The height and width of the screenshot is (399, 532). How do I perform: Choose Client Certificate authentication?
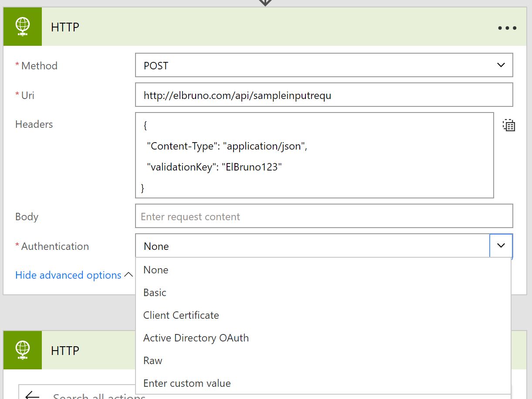(x=181, y=315)
